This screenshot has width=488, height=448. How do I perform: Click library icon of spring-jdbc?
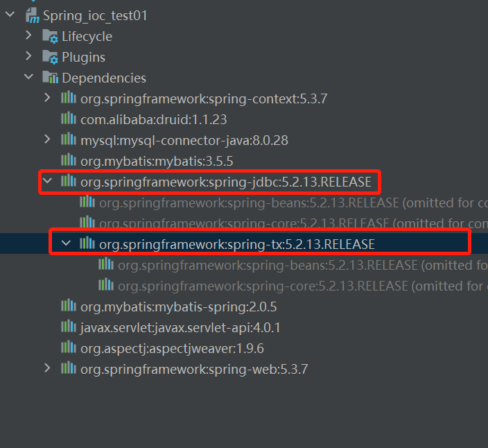coord(69,181)
